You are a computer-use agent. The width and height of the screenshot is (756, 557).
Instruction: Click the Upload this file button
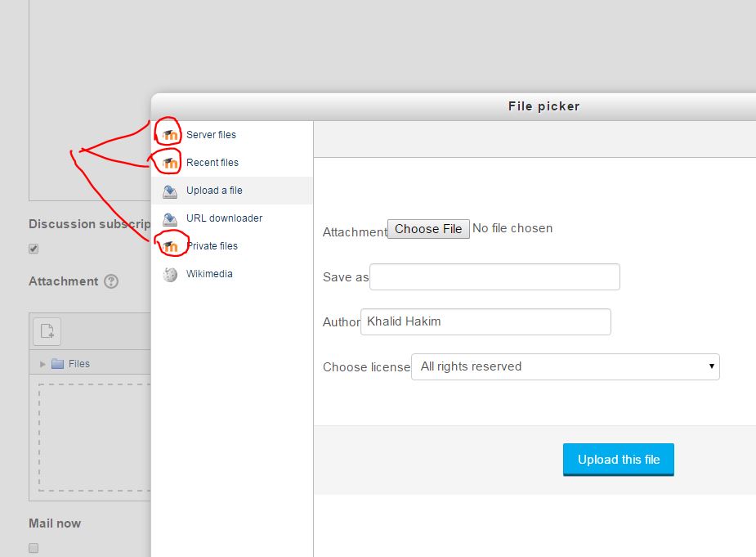click(x=619, y=459)
